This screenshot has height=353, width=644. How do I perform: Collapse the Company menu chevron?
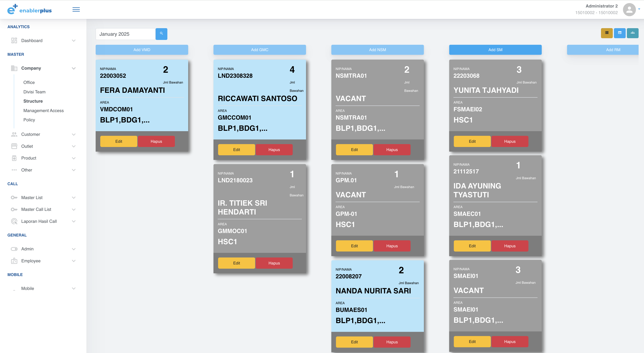(x=74, y=68)
